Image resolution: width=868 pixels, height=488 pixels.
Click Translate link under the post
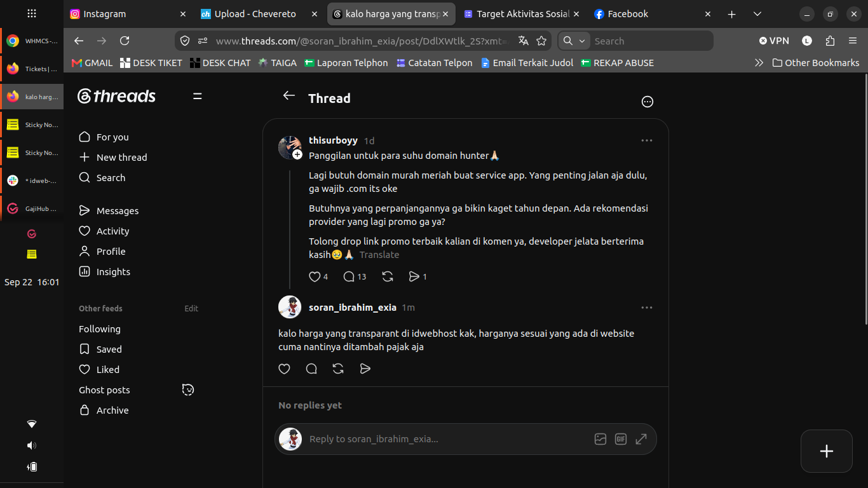(379, 255)
